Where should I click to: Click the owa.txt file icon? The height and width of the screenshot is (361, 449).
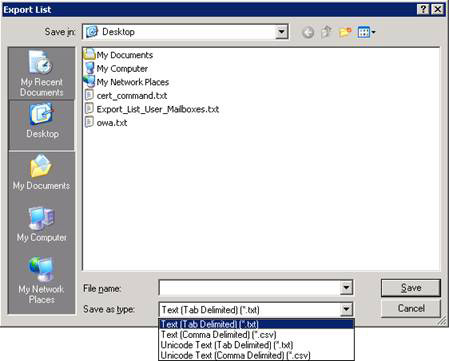point(89,122)
